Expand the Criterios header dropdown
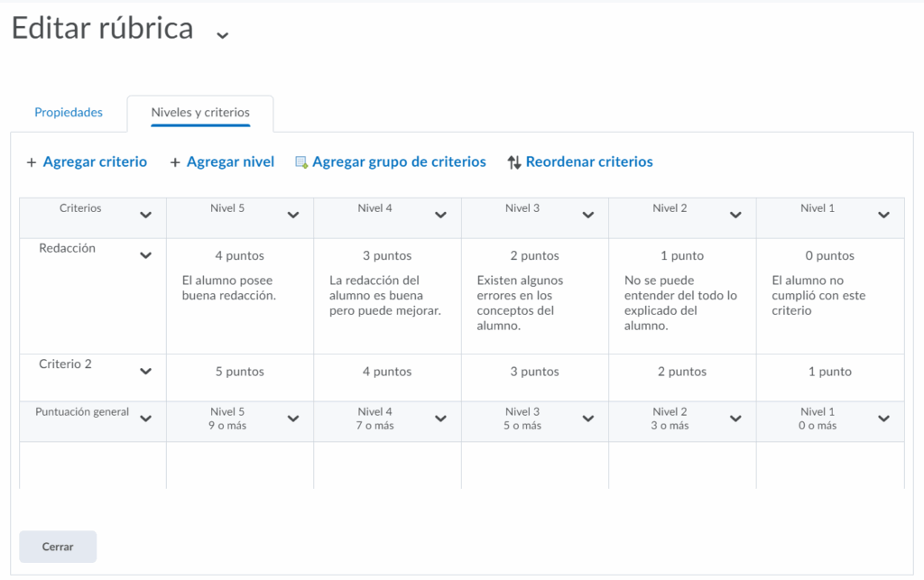924x580 pixels. click(x=145, y=215)
